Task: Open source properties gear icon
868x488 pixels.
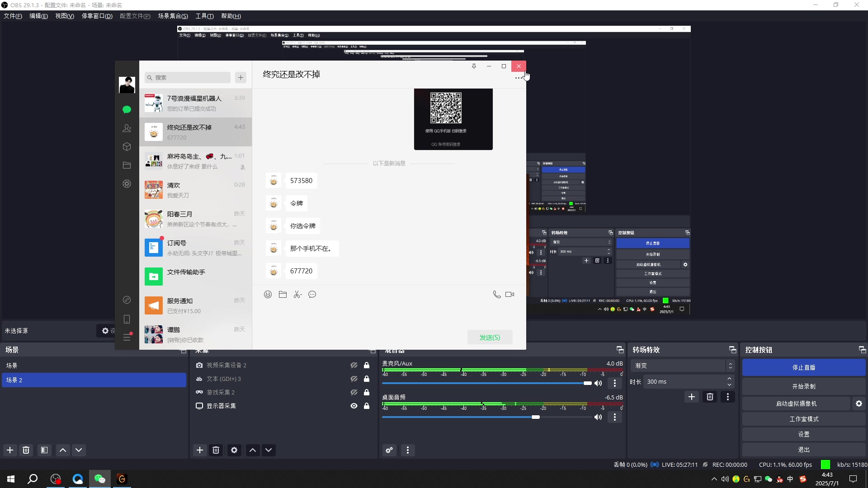Action: pyautogui.click(x=234, y=450)
